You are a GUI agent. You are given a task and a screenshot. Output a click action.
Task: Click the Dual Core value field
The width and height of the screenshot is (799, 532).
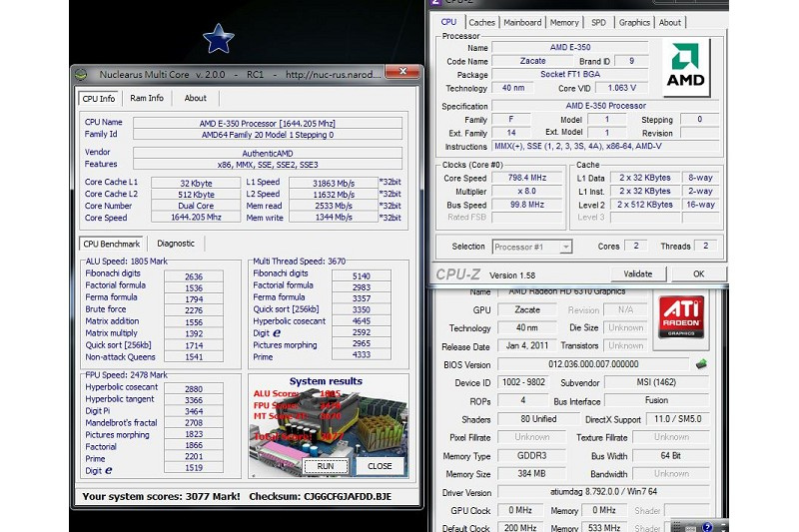point(196,206)
